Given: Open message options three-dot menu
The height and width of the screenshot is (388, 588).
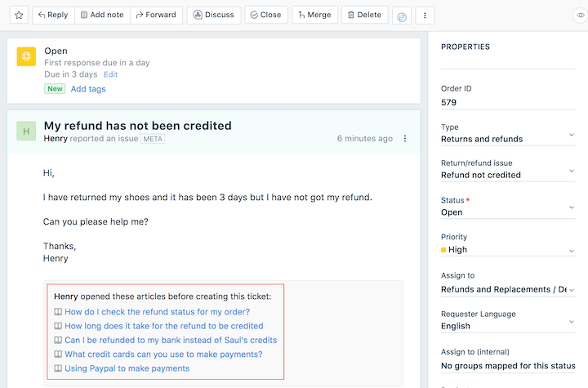Looking at the screenshot, I should [x=405, y=139].
